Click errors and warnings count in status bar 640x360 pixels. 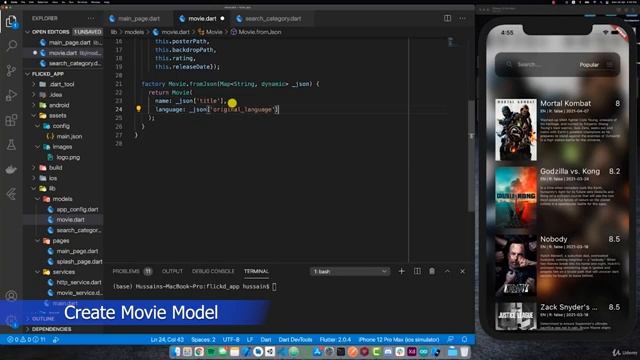26,340
